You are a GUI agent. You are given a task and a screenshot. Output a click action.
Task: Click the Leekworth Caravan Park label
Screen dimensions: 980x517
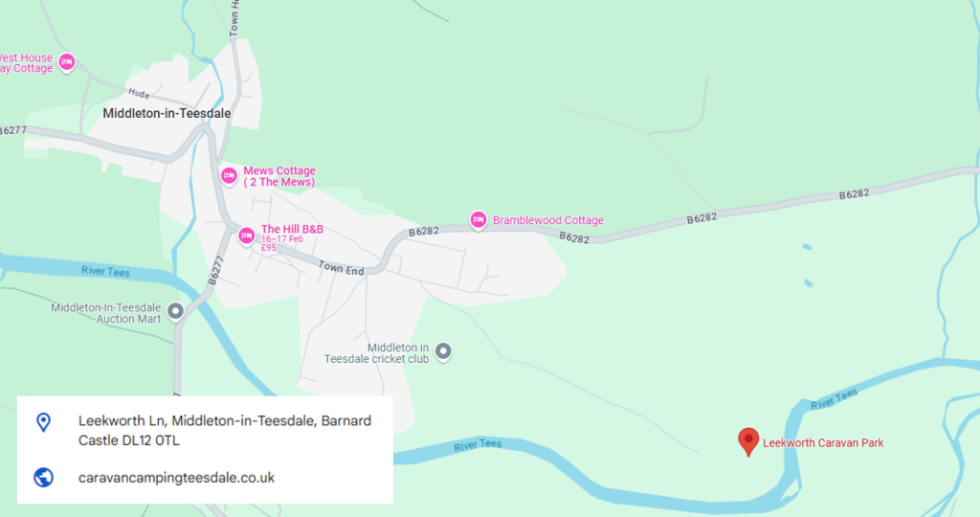point(823,442)
